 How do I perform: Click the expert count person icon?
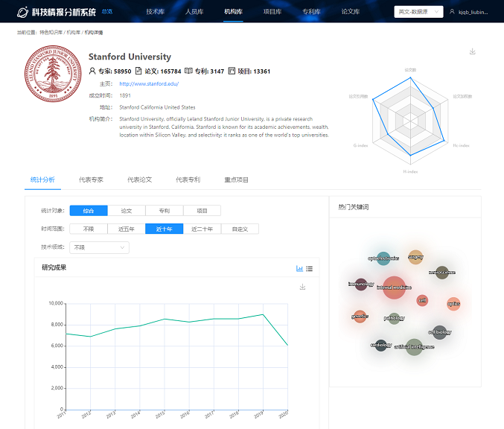(92, 71)
